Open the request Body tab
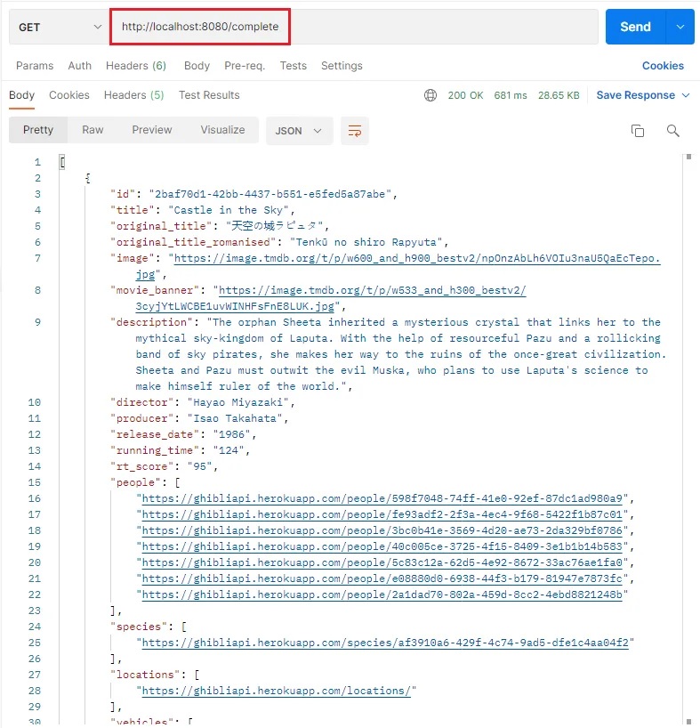This screenshot has height=728, width=700. (197, 66)
